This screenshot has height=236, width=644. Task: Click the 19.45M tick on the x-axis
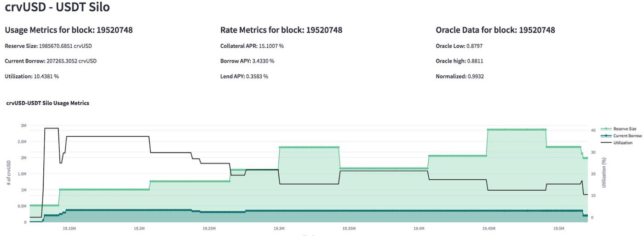(489, 228)
